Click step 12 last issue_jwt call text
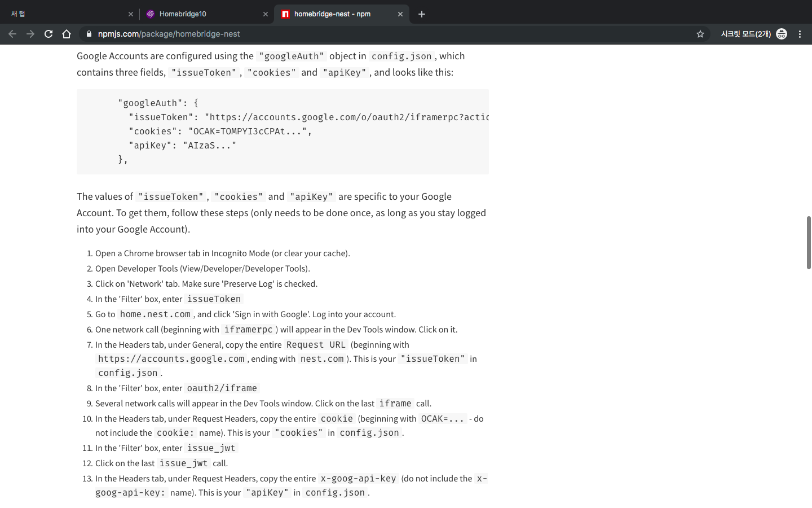812x508 pixels. coord(162,463)
